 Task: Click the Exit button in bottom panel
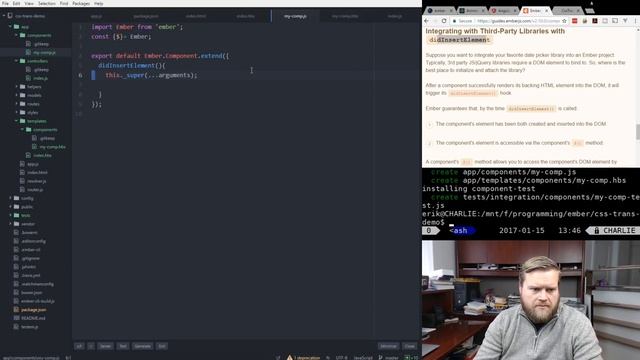click(x=162, y=346)
